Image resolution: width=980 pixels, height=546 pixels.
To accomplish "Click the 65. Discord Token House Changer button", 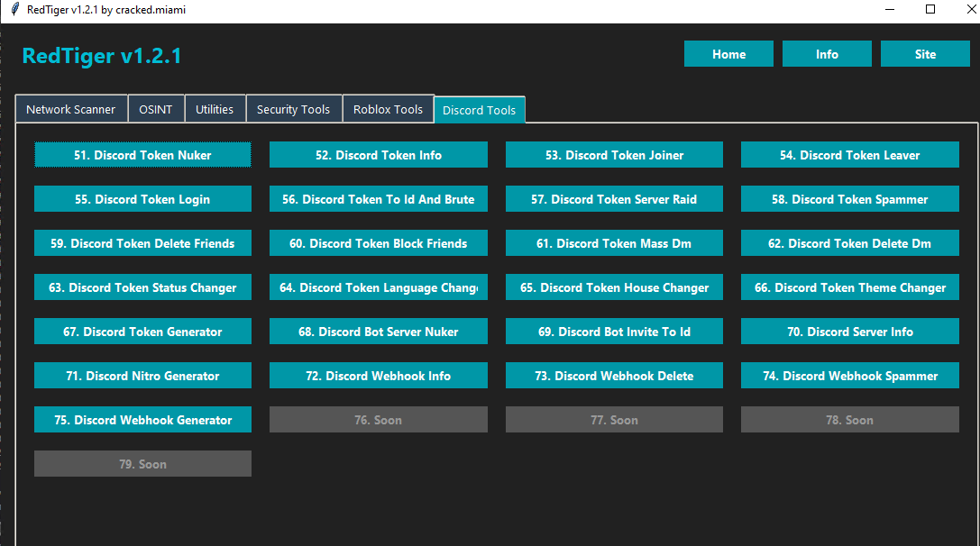I will pyautogui.click(x=614, y=287).
